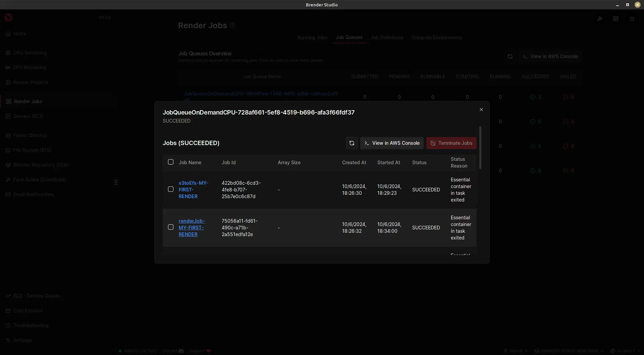The image size is (644, 355).
Task: Click Render Jobs help question icon
Action: click(x=232, y=26)
